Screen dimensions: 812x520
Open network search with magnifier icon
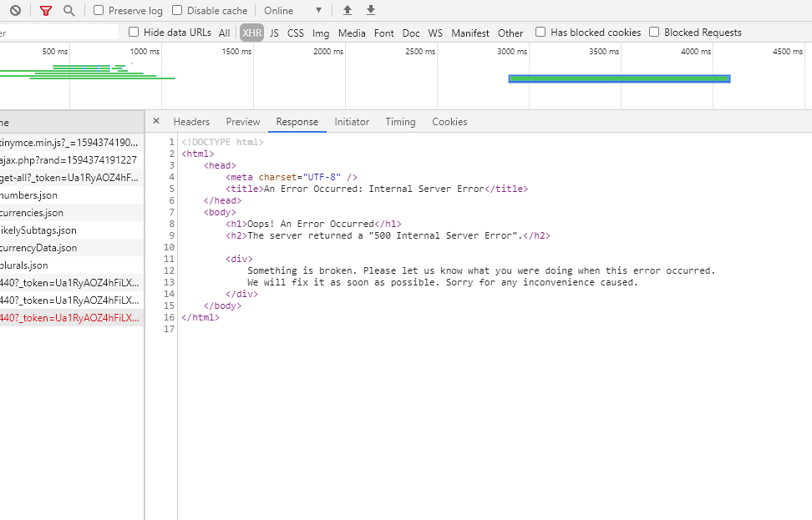[69, 11]
